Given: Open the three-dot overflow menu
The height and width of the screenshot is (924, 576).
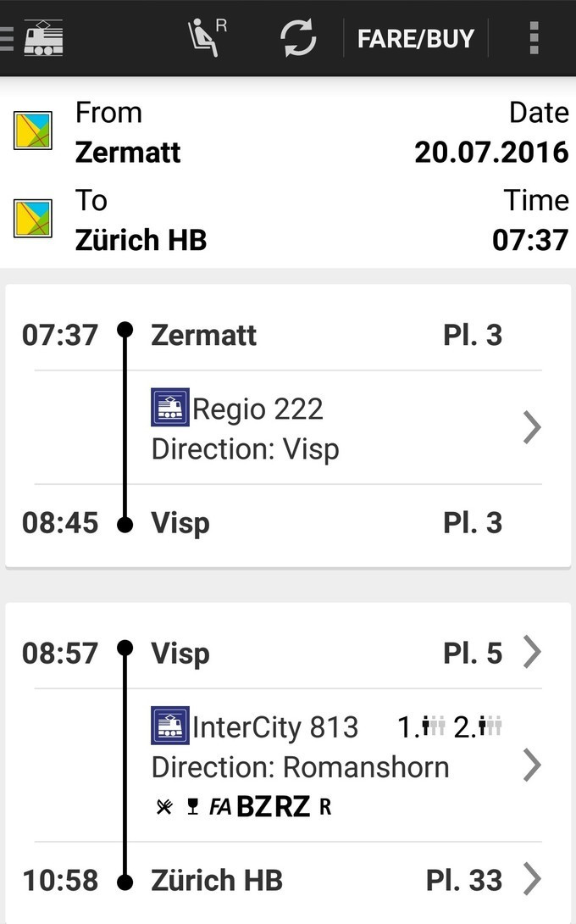Looking at the screenshot, I should point(533,38).
